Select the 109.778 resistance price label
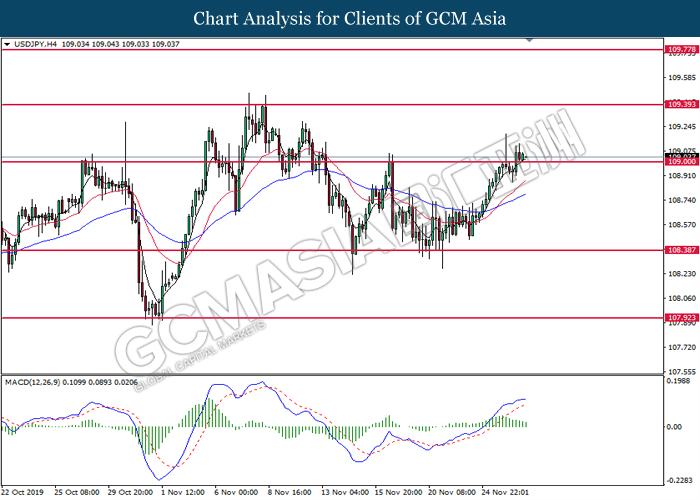This screenshot has width=700, height=500. tap(681, 50)
